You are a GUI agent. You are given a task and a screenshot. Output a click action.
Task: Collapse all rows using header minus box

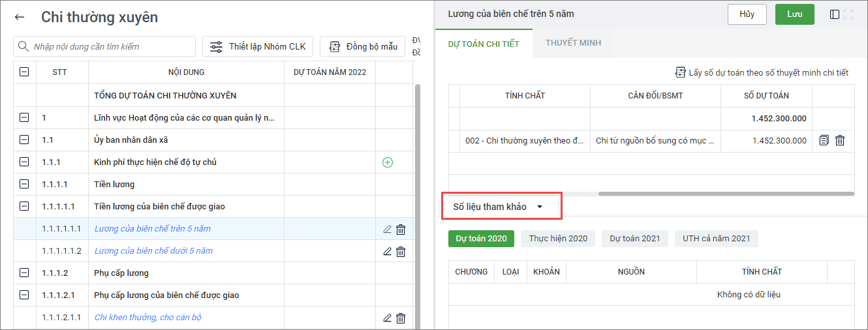click(24, 72)
